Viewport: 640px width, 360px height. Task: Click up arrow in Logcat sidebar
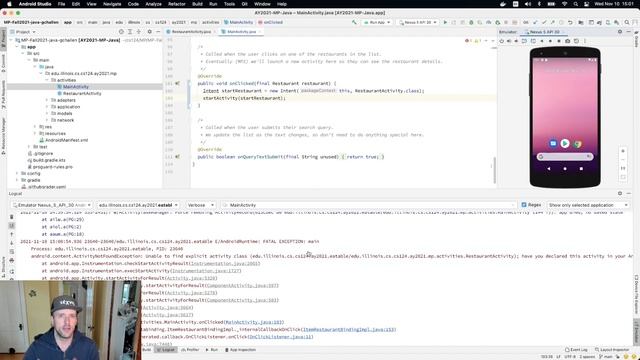[x=11, y=234]
